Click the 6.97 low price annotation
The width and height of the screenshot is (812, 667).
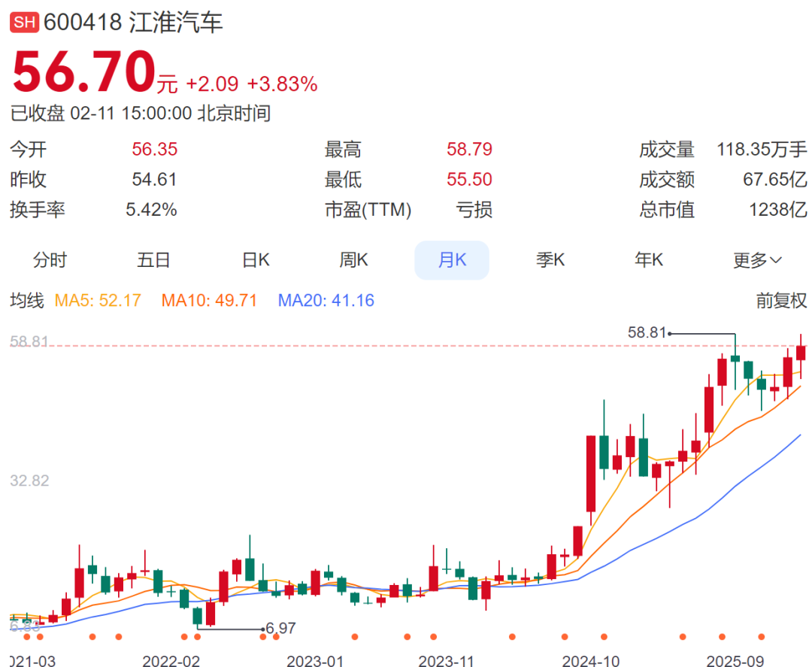point(281,627)
